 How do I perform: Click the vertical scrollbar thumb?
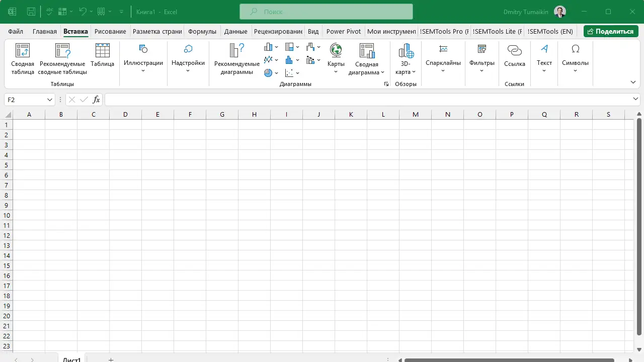[639, 226]
